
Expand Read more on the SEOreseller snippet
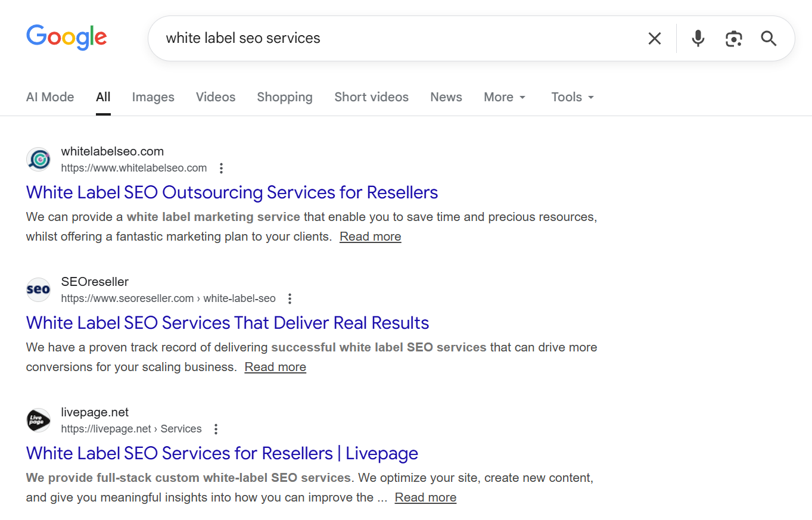point(275,366)
